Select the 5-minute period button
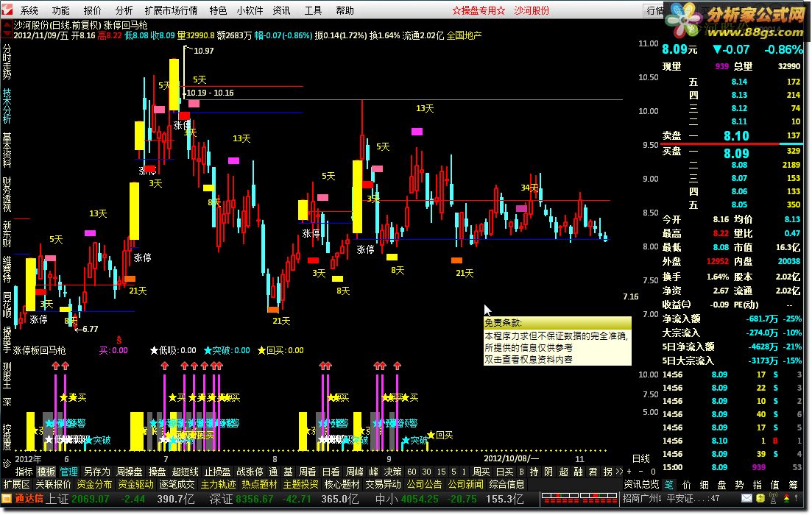 click(x=453, y=472)
